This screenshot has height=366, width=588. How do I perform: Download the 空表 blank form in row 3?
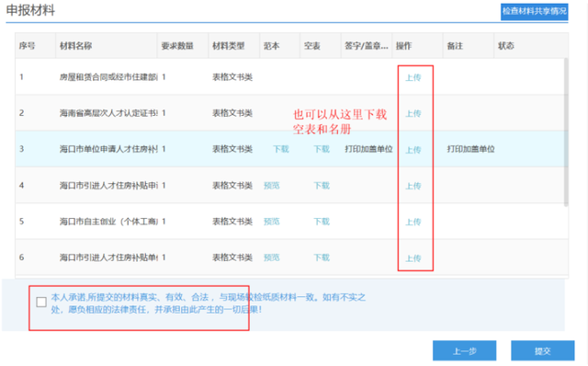(322, 149)
